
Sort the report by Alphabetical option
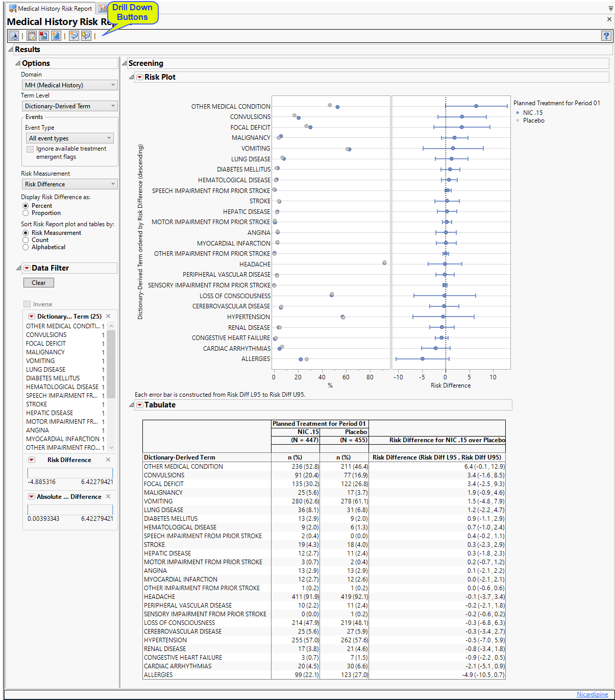(x=26, y=247)
